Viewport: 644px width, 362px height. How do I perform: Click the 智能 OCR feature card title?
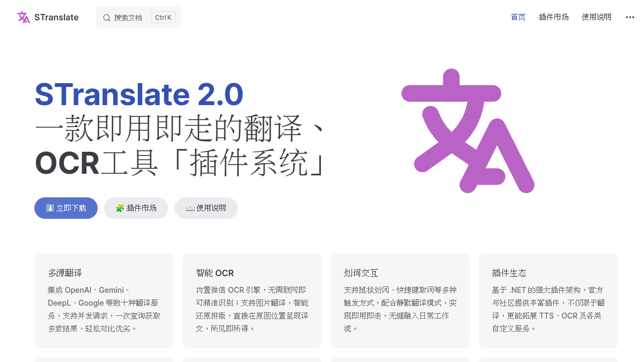(x=215, y=273)
